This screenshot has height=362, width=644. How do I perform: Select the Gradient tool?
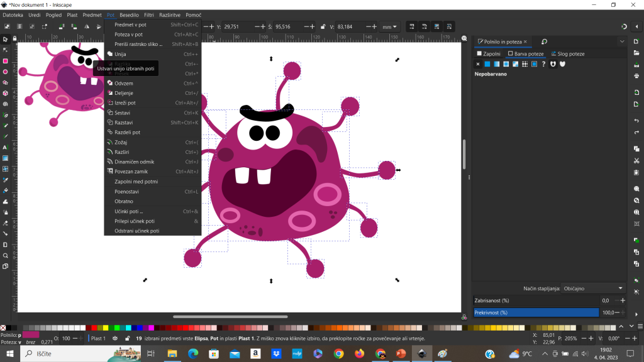(5, 158)
